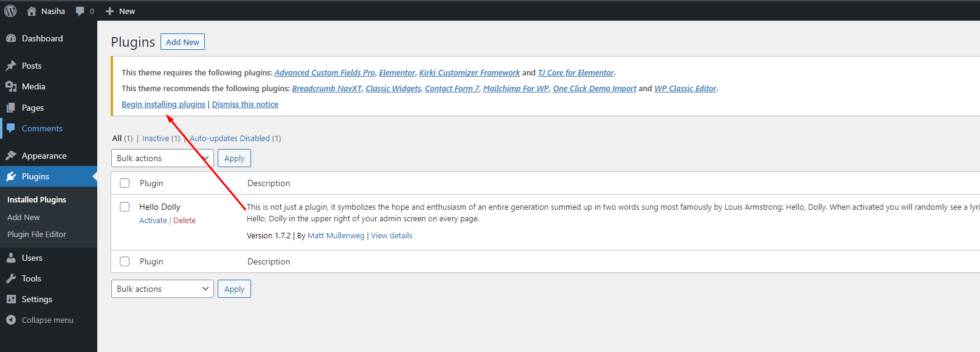Tick the Hello Dolly plugin checkbox
The image size is (980, 352).
point(125,207)
